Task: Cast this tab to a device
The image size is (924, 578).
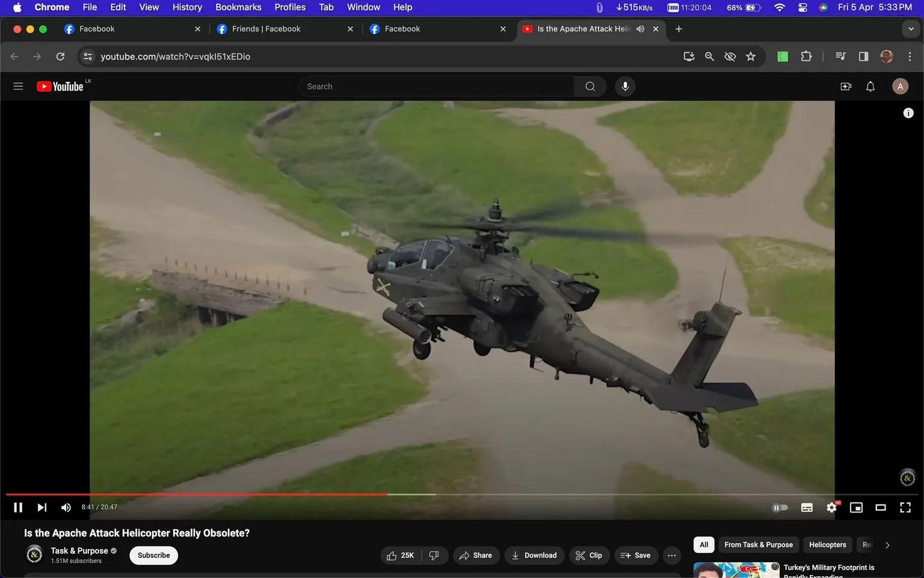Action: [x=689, y=56]
